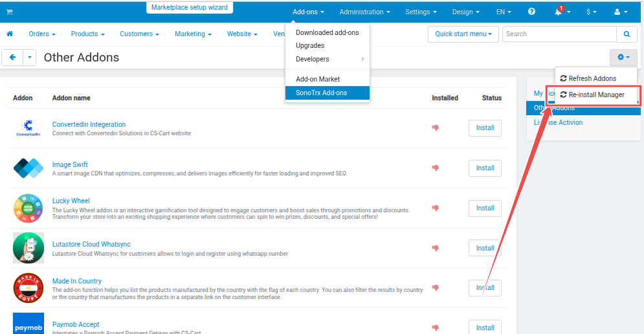Click the home icon in navigation bar
The width and height of the screenshot is (644, 334).
(x=10, y=34)
